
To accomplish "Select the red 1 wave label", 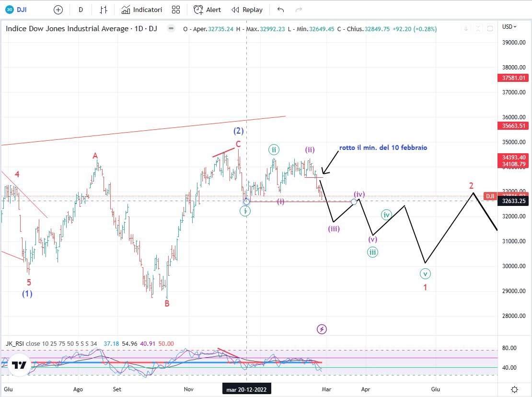I will (x=425, y=287).
